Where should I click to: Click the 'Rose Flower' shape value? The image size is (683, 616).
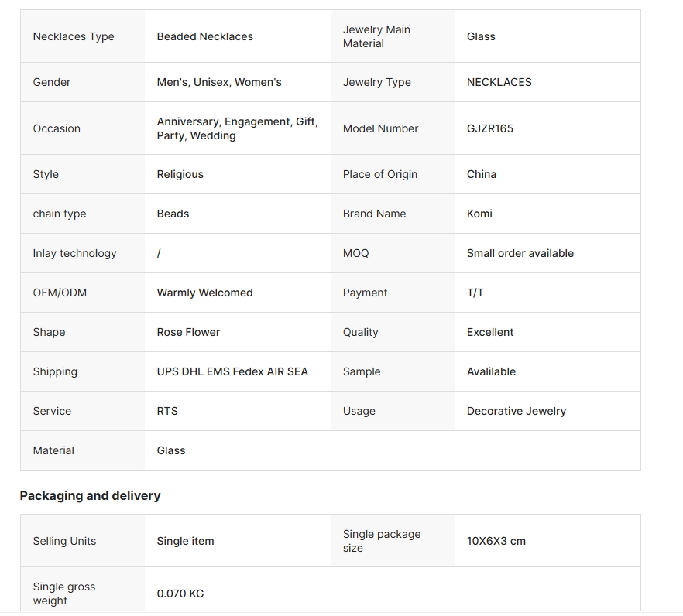[188, 332]
